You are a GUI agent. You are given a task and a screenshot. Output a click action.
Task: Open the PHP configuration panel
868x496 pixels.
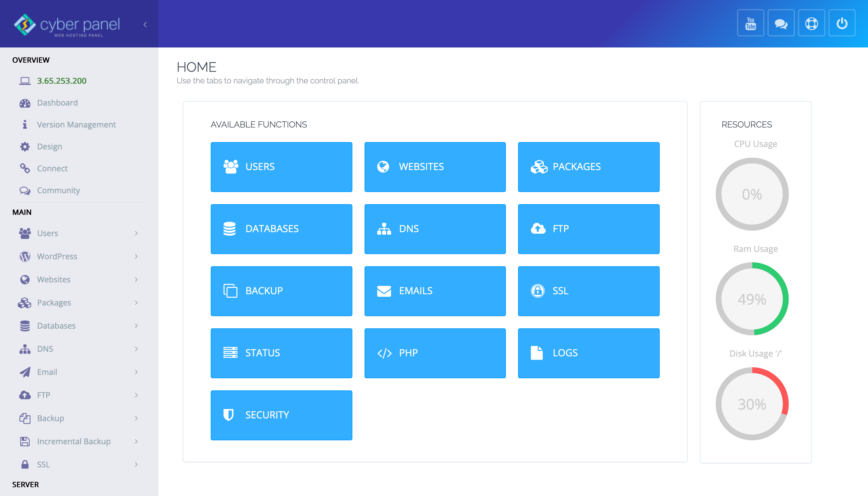click(435, 352)
